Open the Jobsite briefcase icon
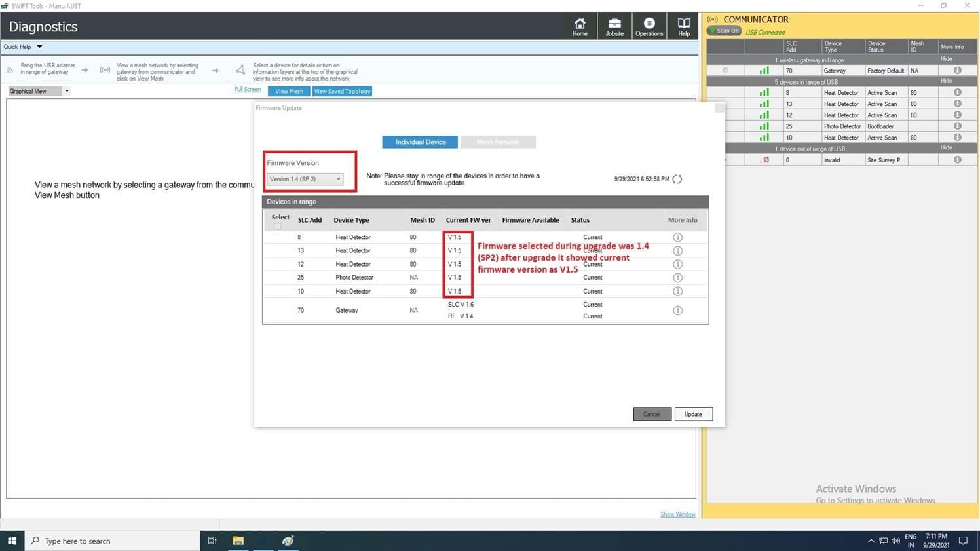The image size is (980, 551). point(614,26)
